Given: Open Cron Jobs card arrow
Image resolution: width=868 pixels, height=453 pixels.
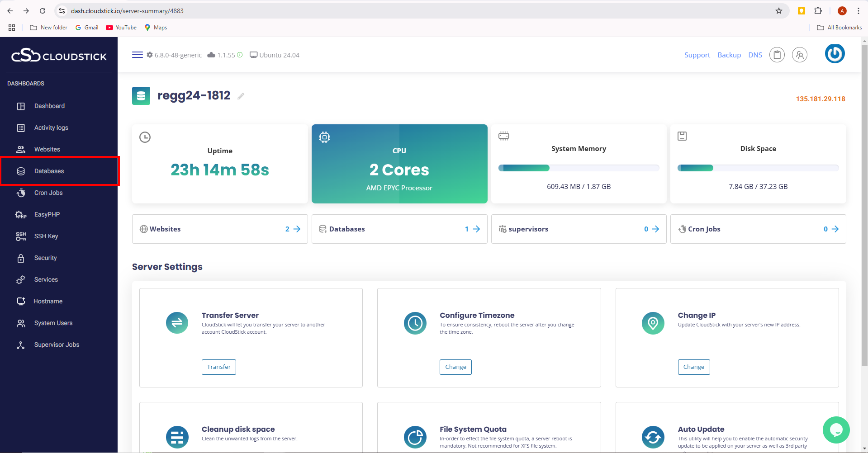Looking at the screenshot, I should click(835, 229).
